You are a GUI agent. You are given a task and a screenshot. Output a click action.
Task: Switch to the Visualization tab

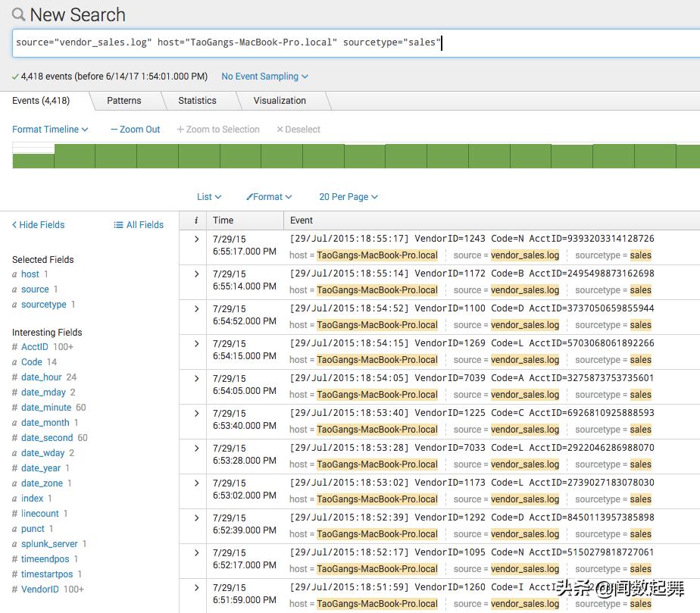pyautogui.click(x=280, y=101)
